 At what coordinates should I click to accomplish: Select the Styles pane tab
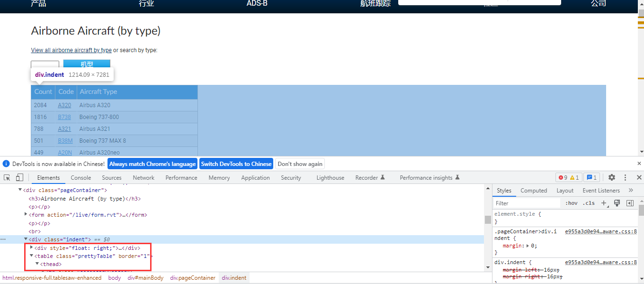coord(504,191)
